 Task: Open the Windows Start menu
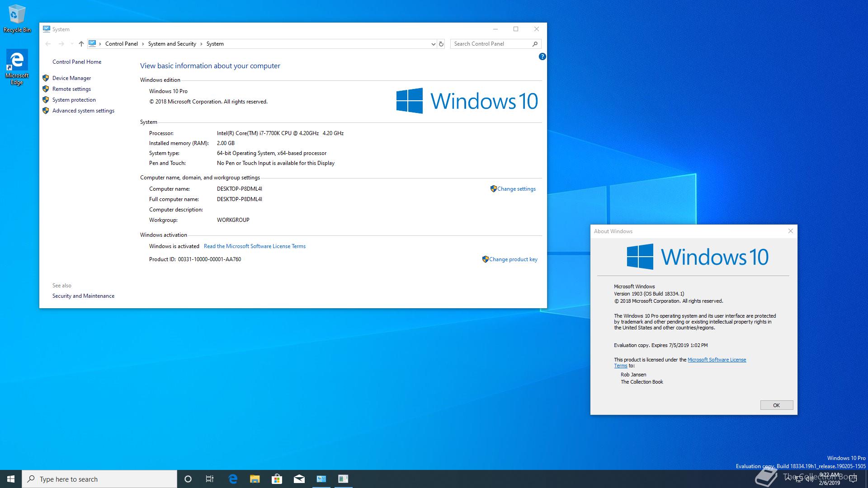[x=11, y=479]
